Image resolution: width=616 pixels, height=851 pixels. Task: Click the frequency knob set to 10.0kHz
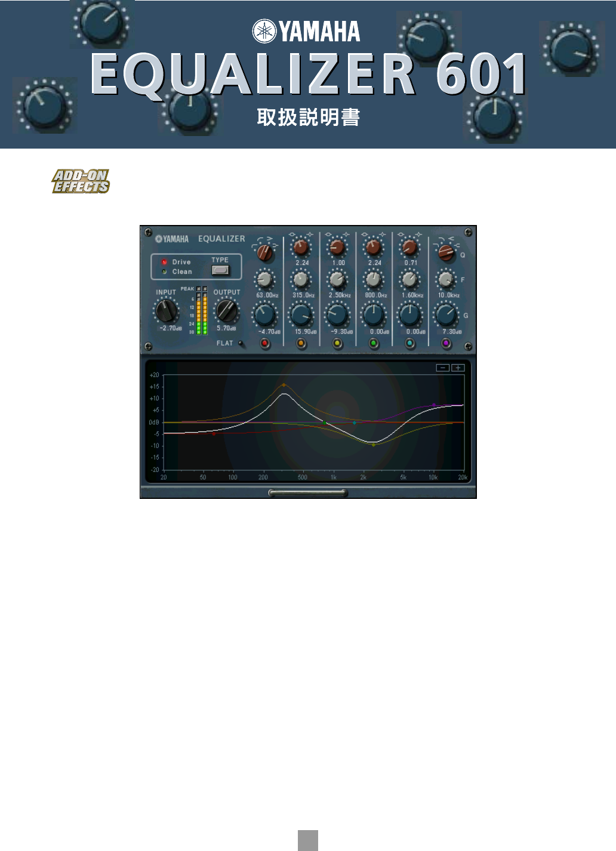click(x=446, y=279)
